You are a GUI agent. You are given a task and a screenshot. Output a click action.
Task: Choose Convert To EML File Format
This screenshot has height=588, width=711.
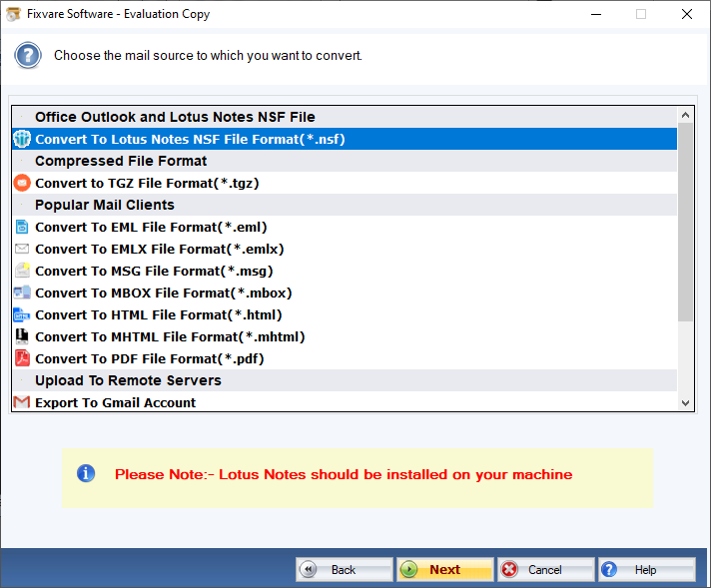tap(345, 227)
